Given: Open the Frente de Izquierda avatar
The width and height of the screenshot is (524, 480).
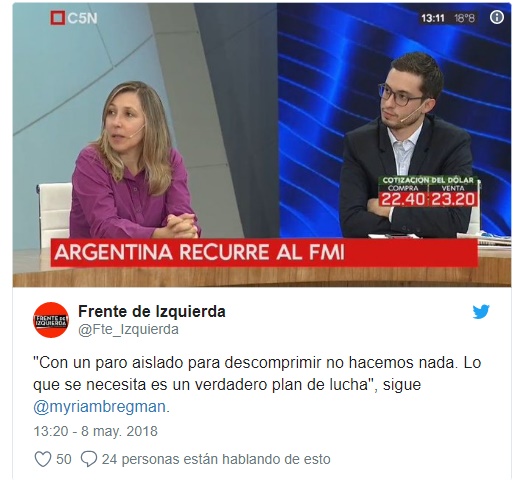Looking at the screenshot, I should (x=51, y=320).
